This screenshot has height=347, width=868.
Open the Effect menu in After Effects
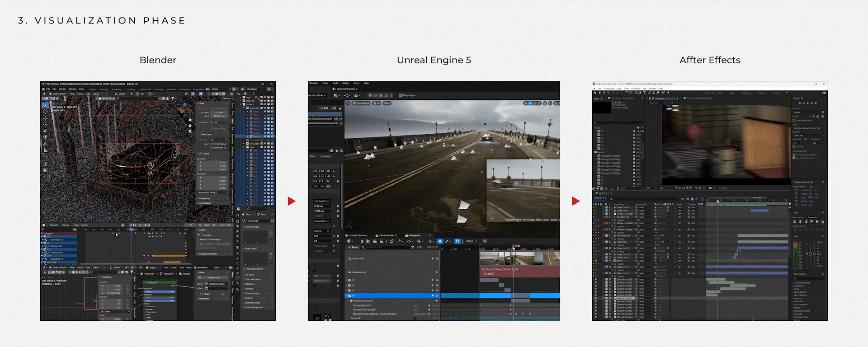tap(626, 89)
